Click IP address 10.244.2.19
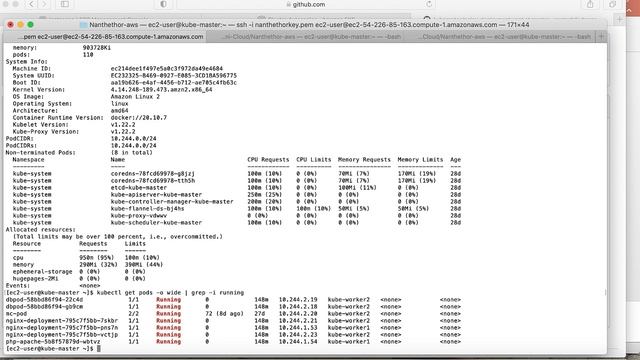This screenshot has width=640, height=360. point(298,300)
